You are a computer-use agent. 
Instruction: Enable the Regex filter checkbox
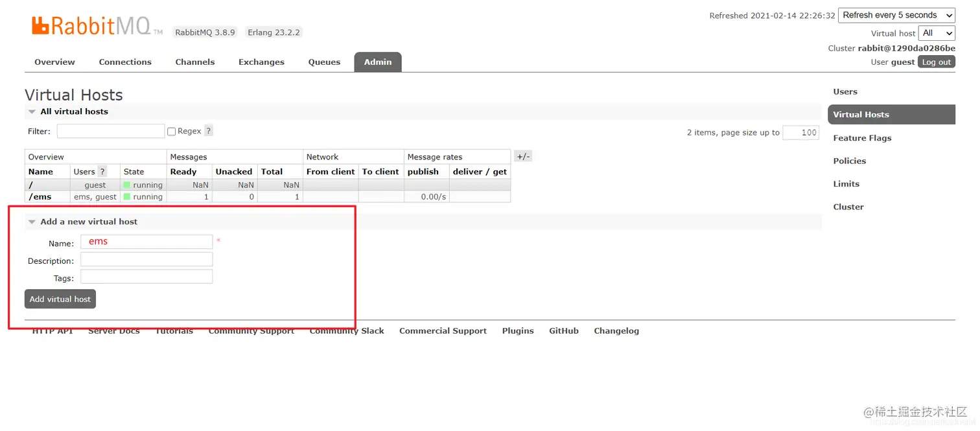pos(172,132)
